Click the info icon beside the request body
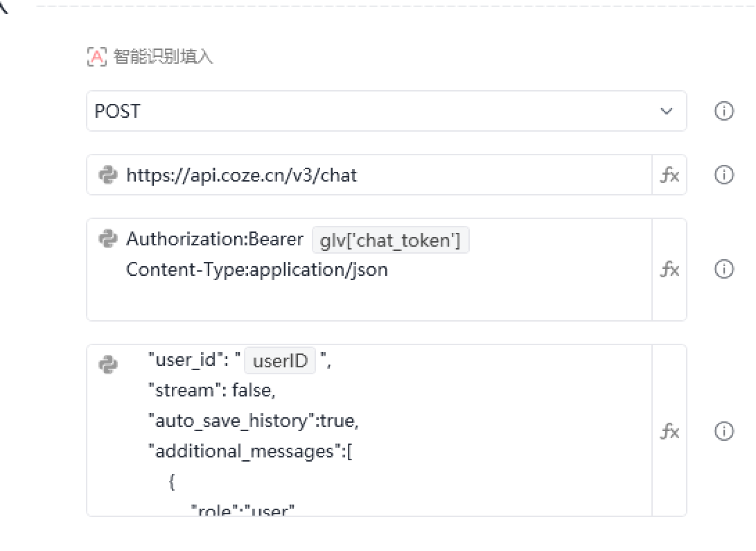The image size is (756, 551). [x=723, y=432]
